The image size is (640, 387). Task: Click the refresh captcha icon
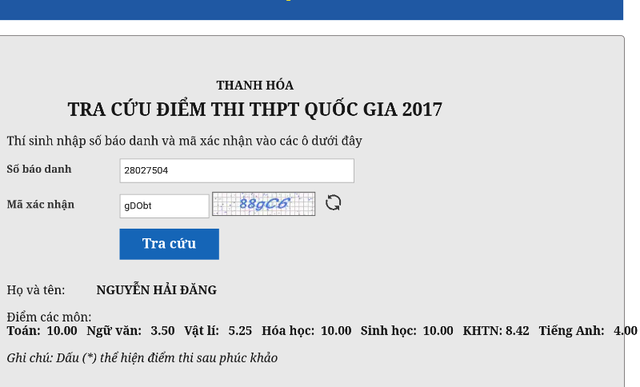click(333, 202)
